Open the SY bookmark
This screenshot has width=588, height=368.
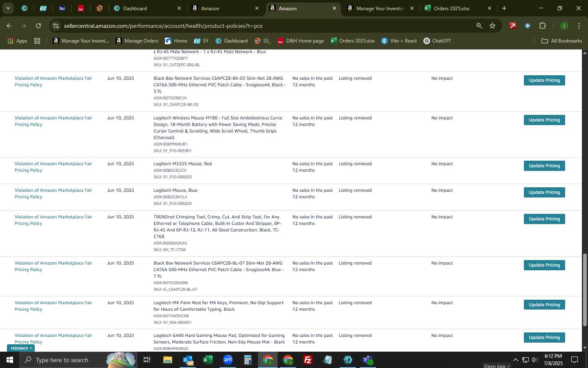tap(201, 41)
